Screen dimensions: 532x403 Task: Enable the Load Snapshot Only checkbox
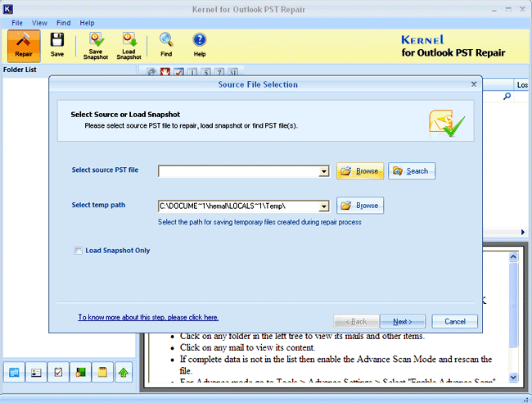[78, 251]
